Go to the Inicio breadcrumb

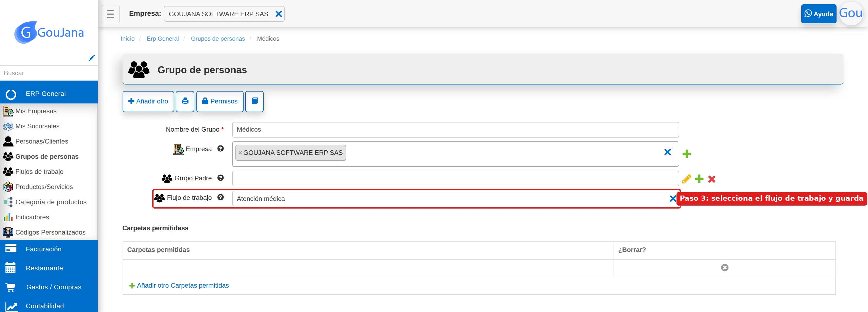127,39
